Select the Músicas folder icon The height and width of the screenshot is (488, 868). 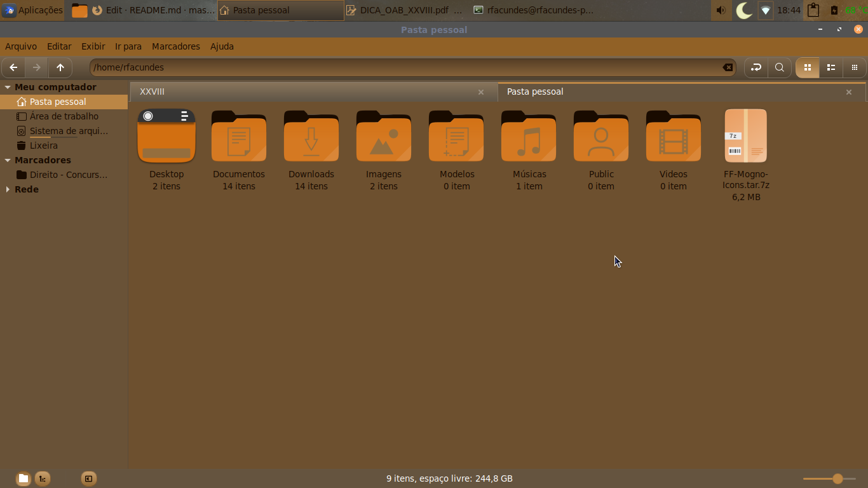[529, 136]
